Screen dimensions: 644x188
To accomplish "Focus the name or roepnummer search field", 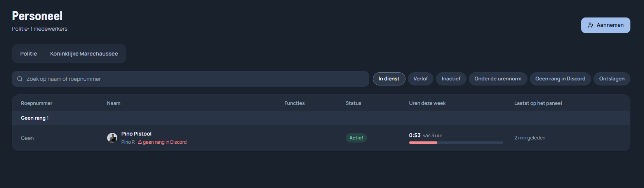I will (x=190, y=79).
